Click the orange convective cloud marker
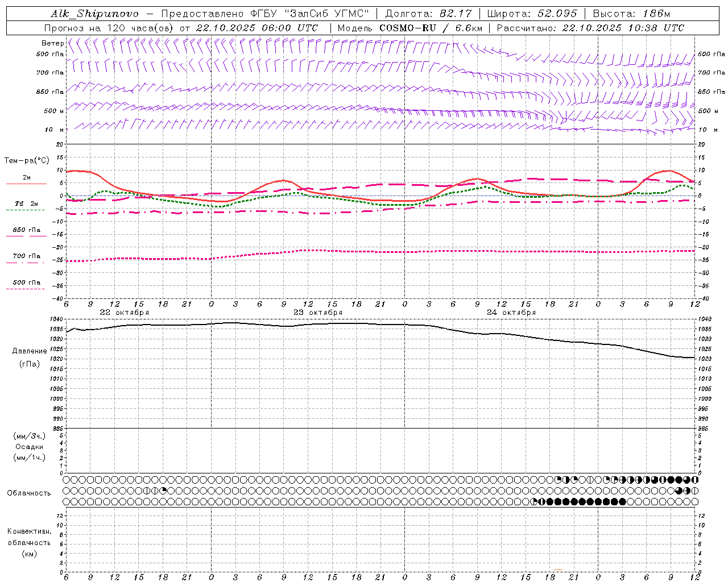 (558, 569)
